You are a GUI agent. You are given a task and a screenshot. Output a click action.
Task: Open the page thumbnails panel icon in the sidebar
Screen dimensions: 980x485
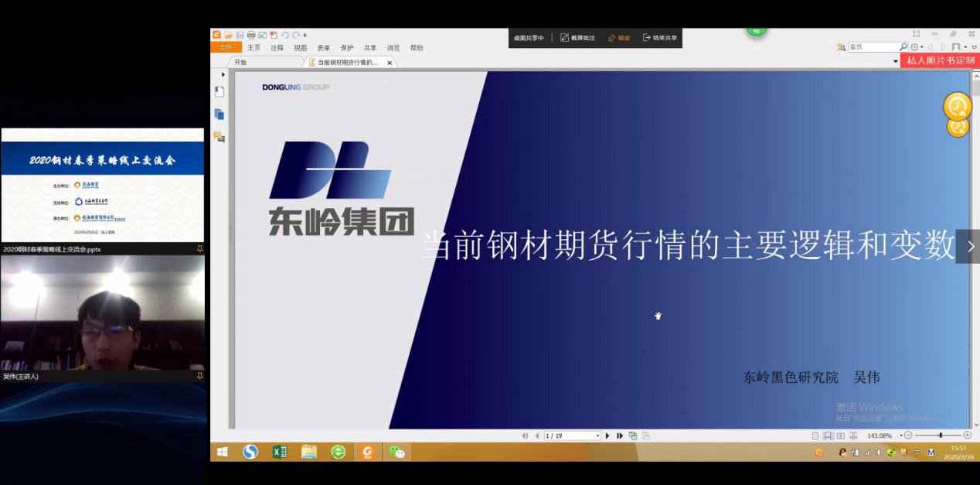tap(219, 114)
